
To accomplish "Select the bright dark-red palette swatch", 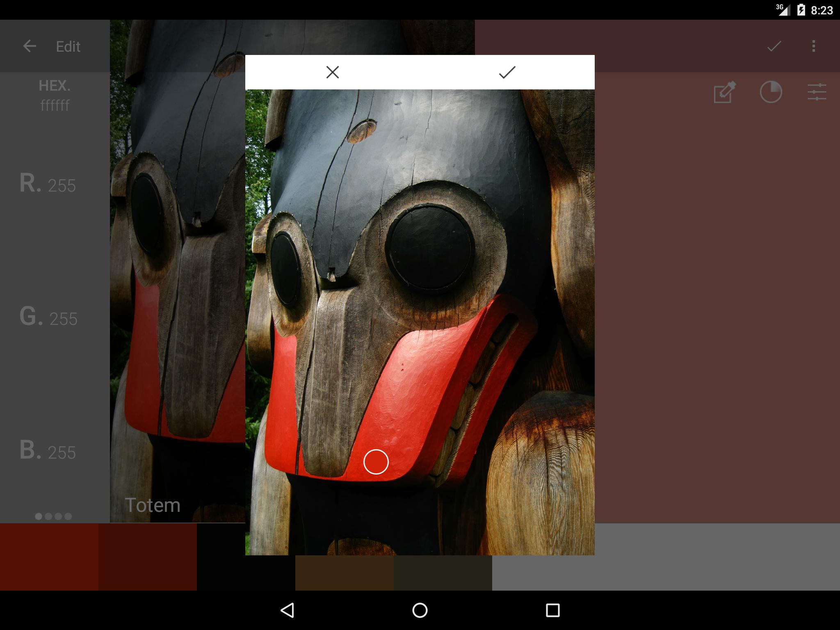I will pos(49,557).
